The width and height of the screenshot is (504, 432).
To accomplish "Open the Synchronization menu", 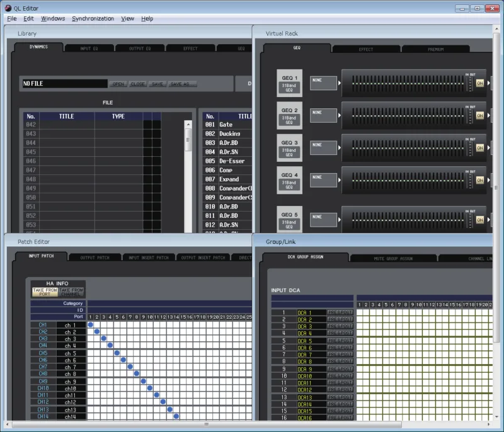I will coord(93,19).
